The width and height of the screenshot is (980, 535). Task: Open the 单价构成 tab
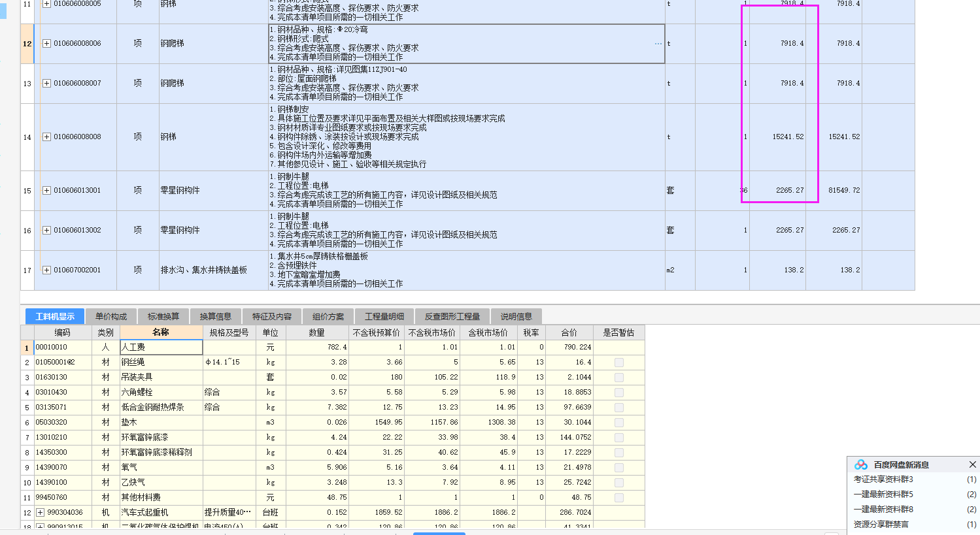111,317
